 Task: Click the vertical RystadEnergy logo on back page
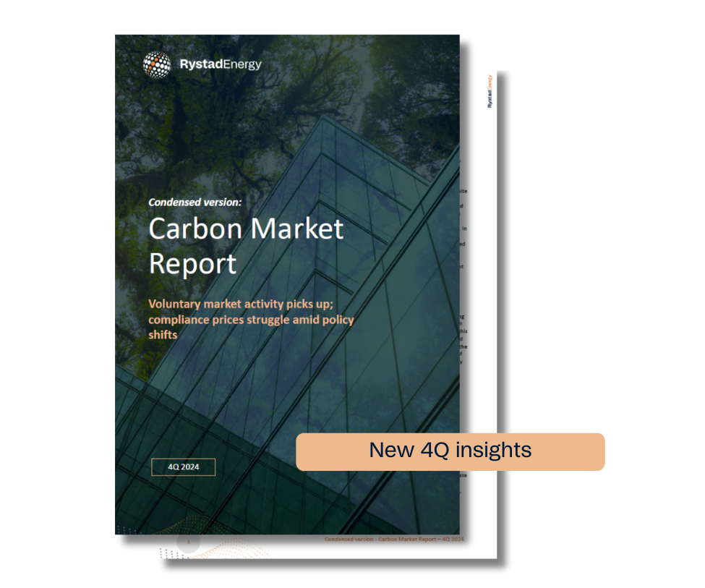[490, 91]
